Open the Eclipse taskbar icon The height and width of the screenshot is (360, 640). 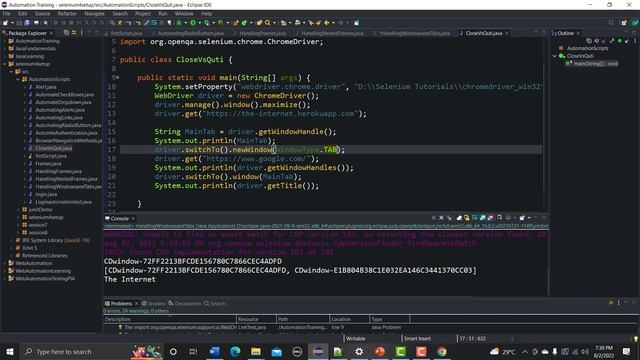tap(318, 351)
